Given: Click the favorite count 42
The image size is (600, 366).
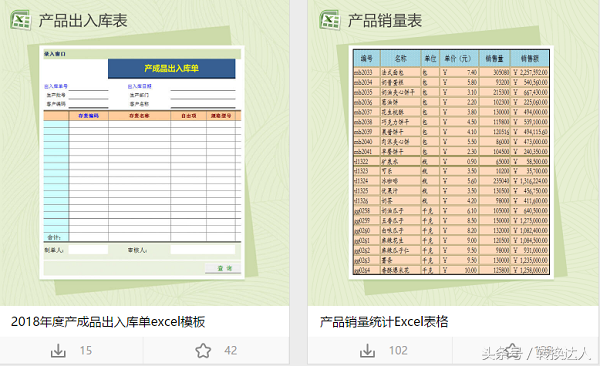Looking at the screenshot, I should (230, 350).
